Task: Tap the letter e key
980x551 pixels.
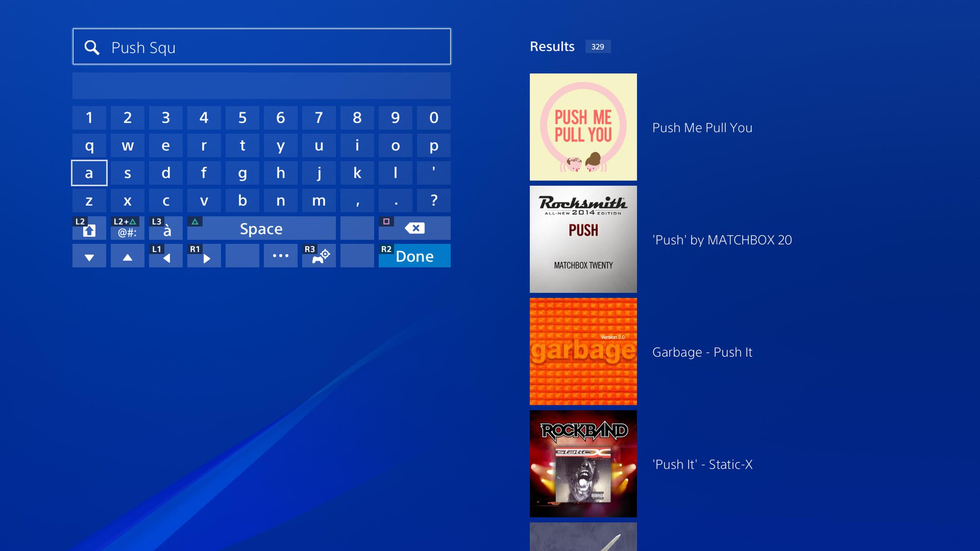Action: tap(166, 145)
